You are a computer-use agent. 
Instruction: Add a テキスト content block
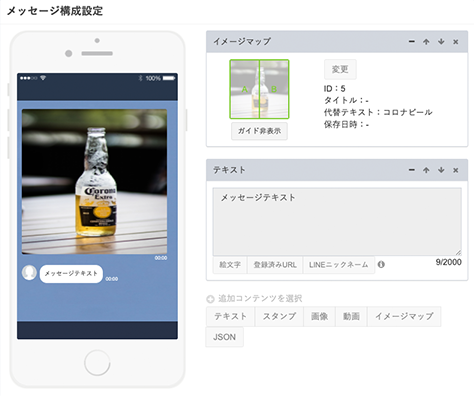230,316
